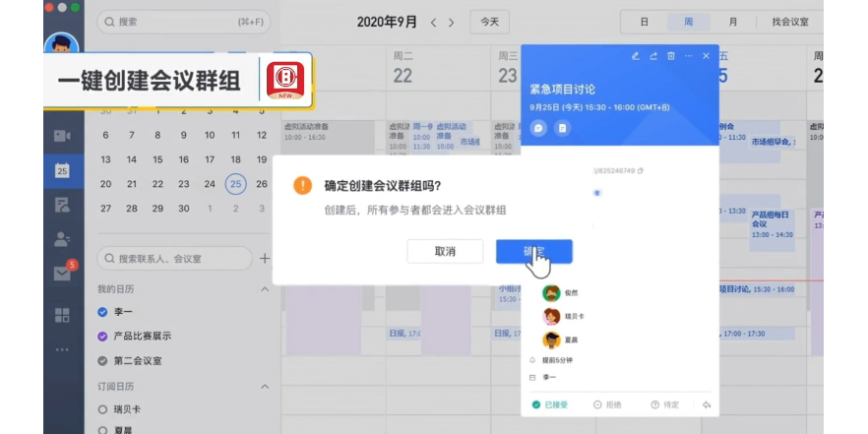The width and height of the screenshot is (868, 434).
Task: Switch to the 月 view tab
Action: [x=733, y=22]
